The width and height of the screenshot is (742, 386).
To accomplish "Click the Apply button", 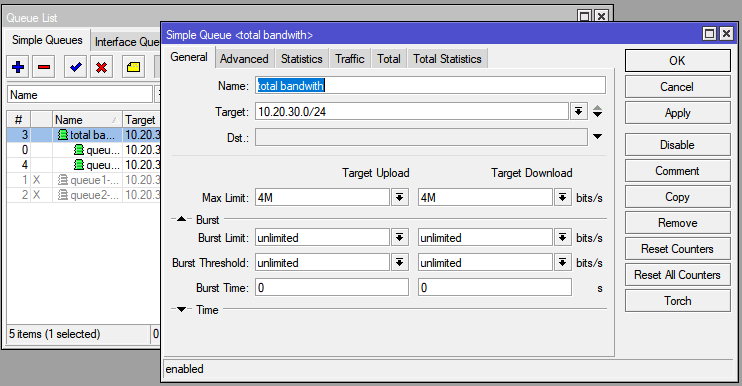I will (677, 113).
